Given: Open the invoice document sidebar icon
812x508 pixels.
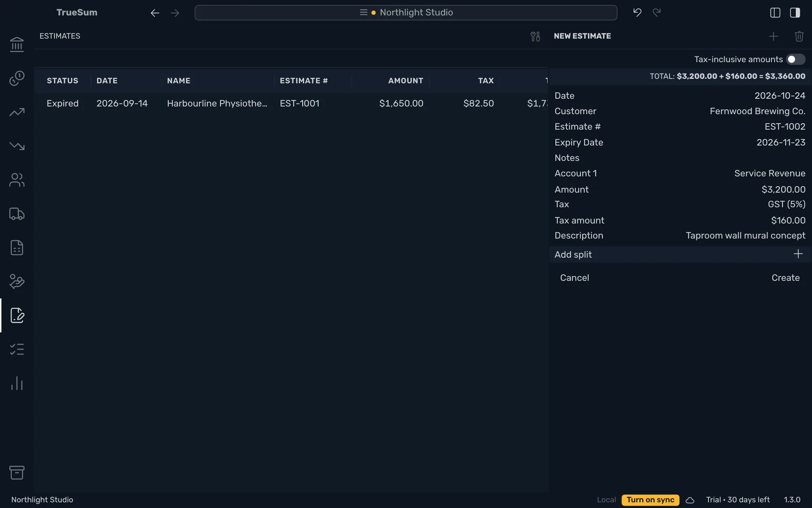Looking at the screenshot, I should [x=17, y=247].
